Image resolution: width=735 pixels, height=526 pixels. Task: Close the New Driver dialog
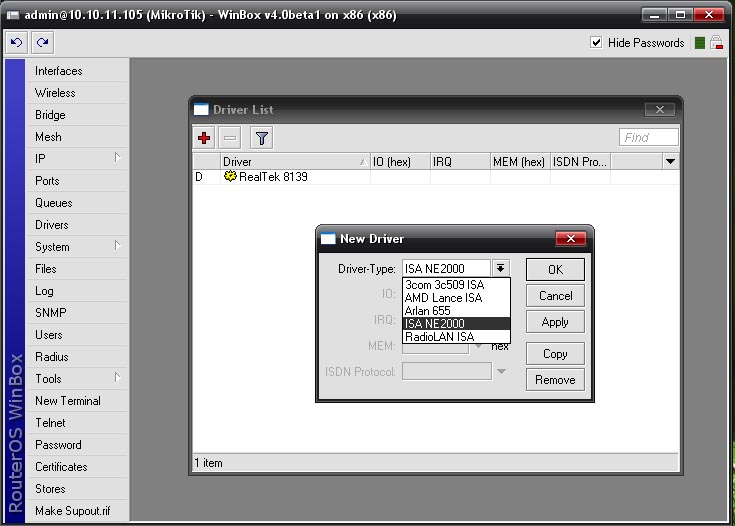570,238
